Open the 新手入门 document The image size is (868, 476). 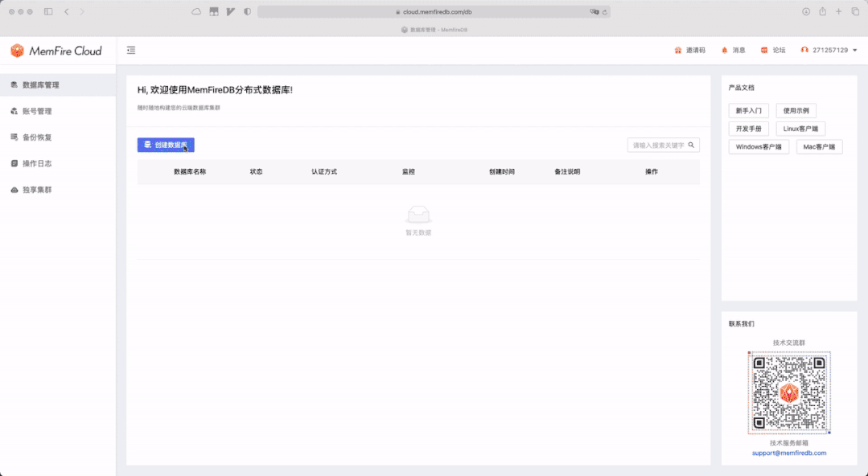748,111
